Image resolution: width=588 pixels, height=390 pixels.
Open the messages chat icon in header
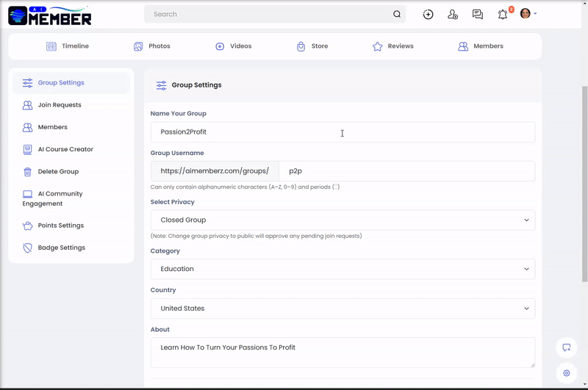tap(478, 14)
